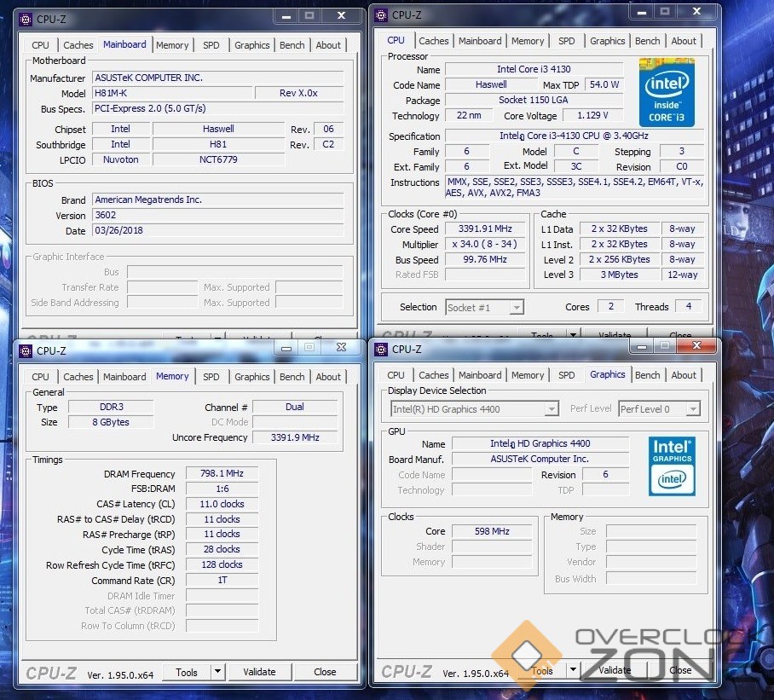Switch to Caches tab in Mainboard window
The image size is (774, 700).
coord(78,45)
